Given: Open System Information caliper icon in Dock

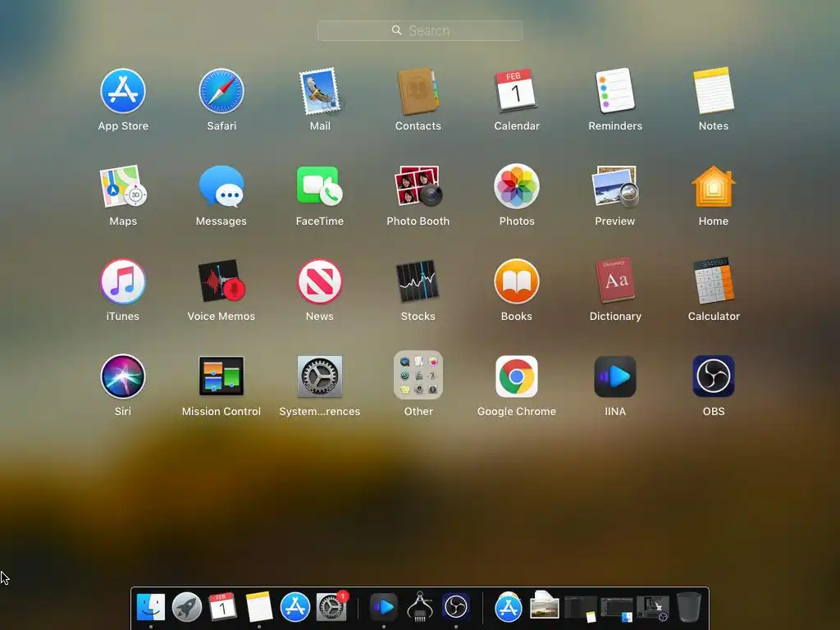Looking at the screenshot, I should click(420, 606).
